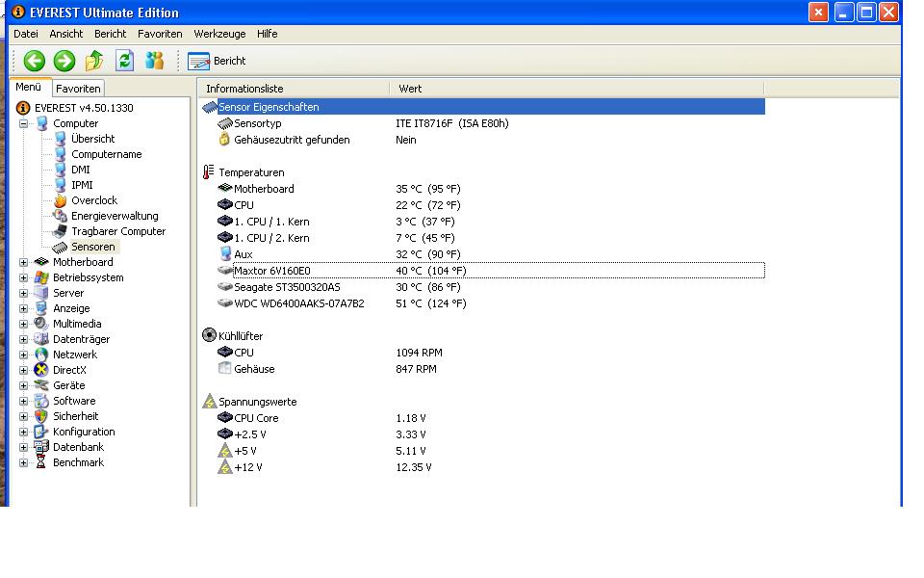Open the Werkzeuge menu
Viewport: 924px width, 578px height.
pos(219,34)
